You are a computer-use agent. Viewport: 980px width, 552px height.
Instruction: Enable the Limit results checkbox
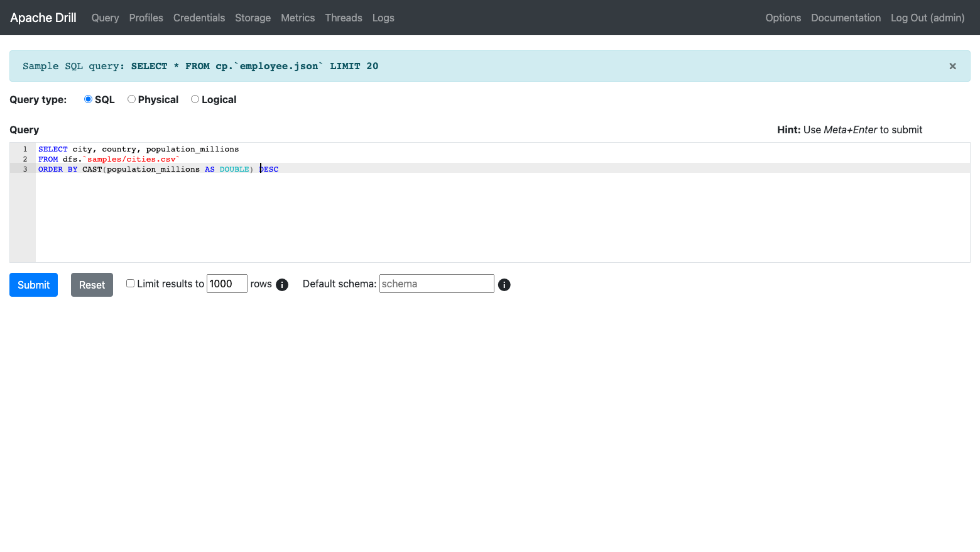pos(130,284)
